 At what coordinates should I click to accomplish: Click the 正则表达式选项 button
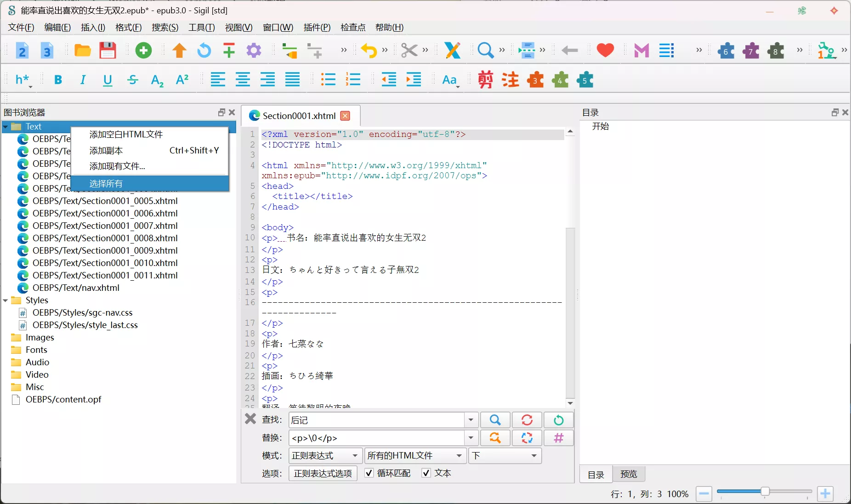tap(323, 473)
